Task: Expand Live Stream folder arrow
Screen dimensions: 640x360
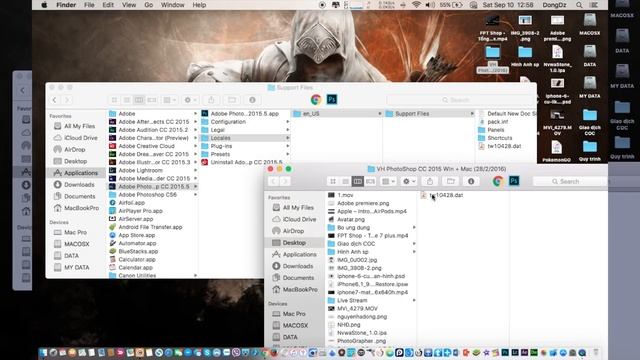Action: 414,300
